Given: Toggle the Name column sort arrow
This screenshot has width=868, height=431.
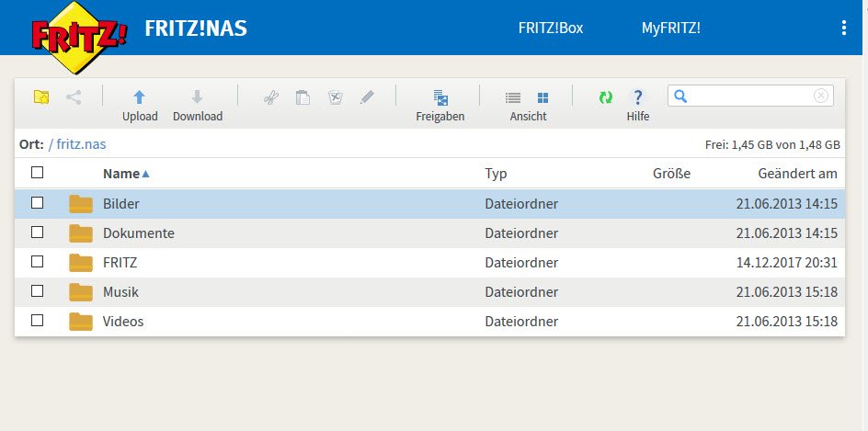Looking at the screenshot, I should [145, 174].
